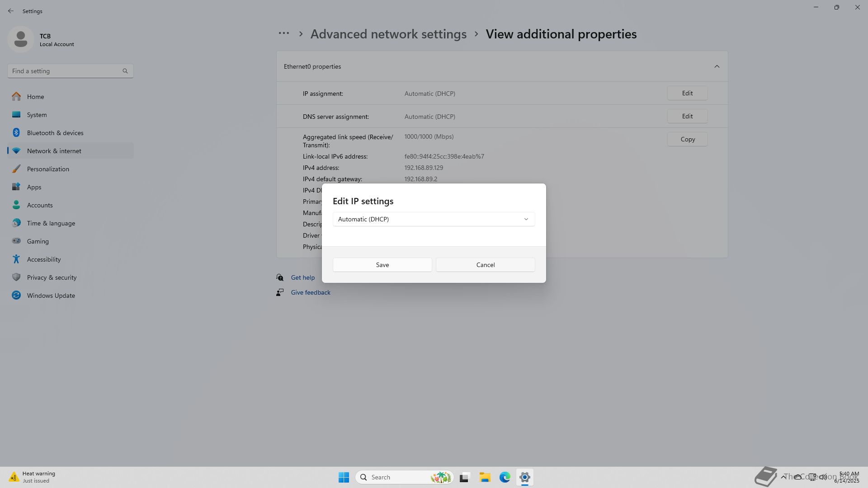Go to Time & language settings
The width and height of the screenshot is (868, 488).
51,223
